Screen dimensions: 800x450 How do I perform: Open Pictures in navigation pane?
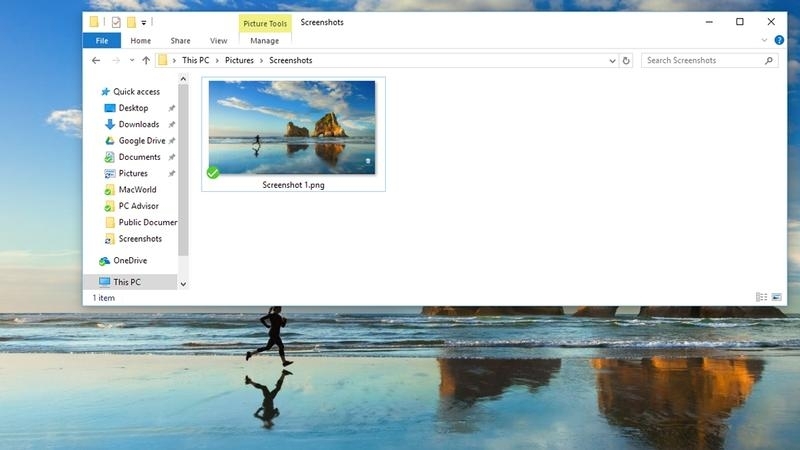133,173
